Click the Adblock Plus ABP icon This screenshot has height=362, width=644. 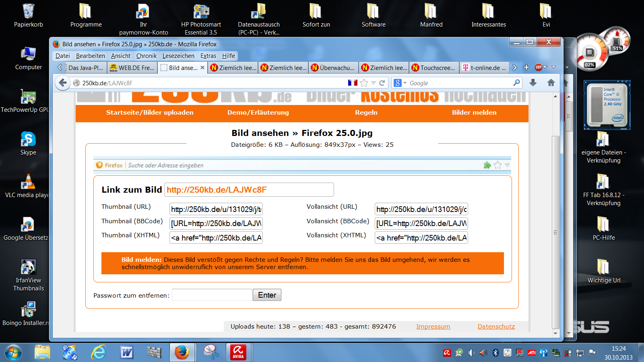(538, 68)
